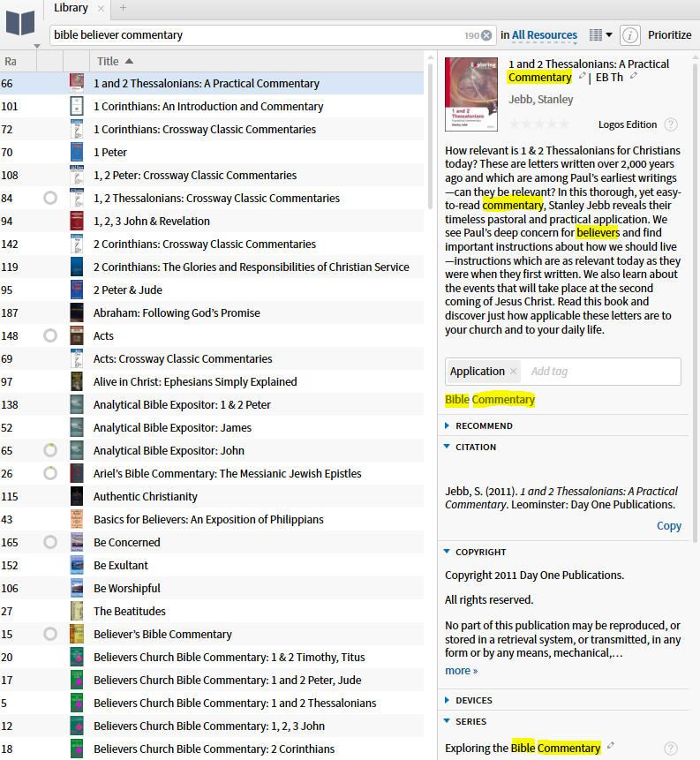Open the Bible Commentary type link
The height and width of the screenshot is (760, 700).
(490, 399)
